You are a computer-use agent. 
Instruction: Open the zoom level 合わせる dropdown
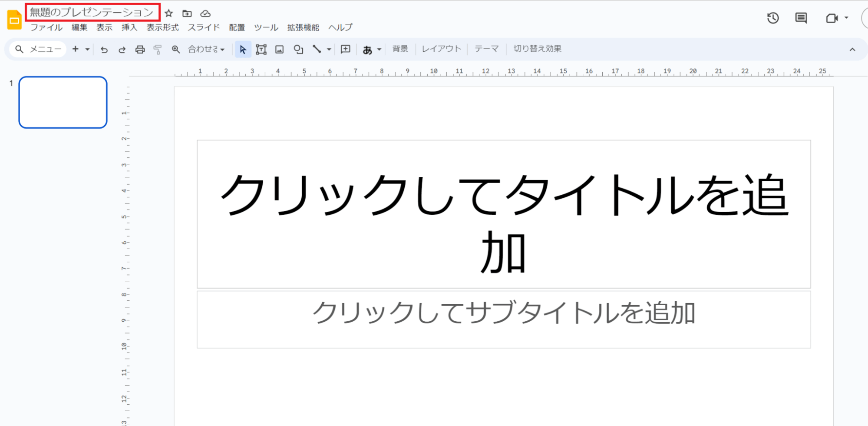pos(206,50)
